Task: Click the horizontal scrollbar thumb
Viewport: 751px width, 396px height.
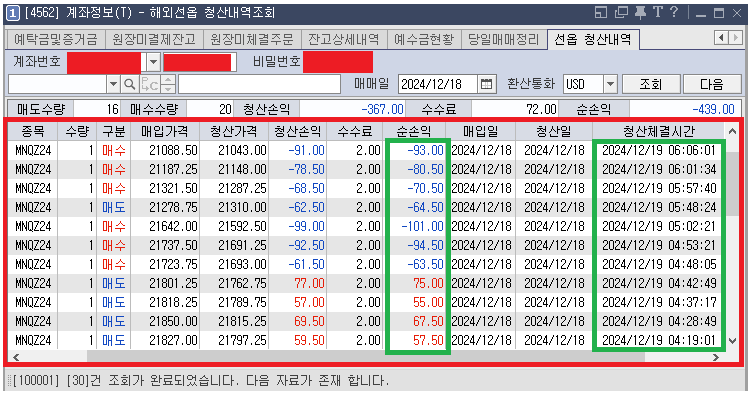Action: tap(366, 357)
